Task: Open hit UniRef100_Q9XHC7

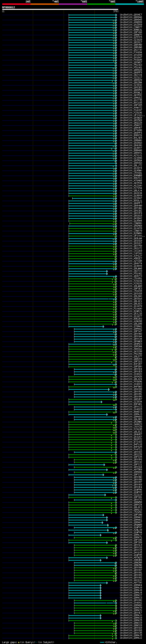Action: point(131,15)
